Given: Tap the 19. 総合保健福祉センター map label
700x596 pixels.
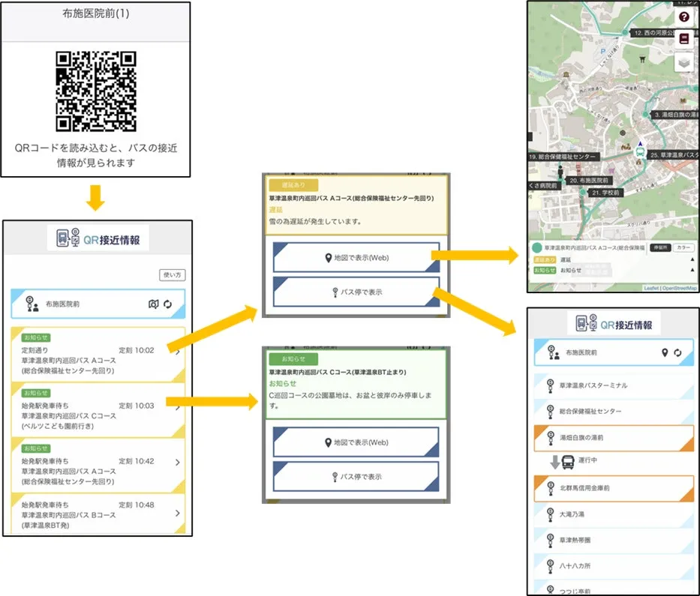Looking at the screenshot, I should point(563,157).
